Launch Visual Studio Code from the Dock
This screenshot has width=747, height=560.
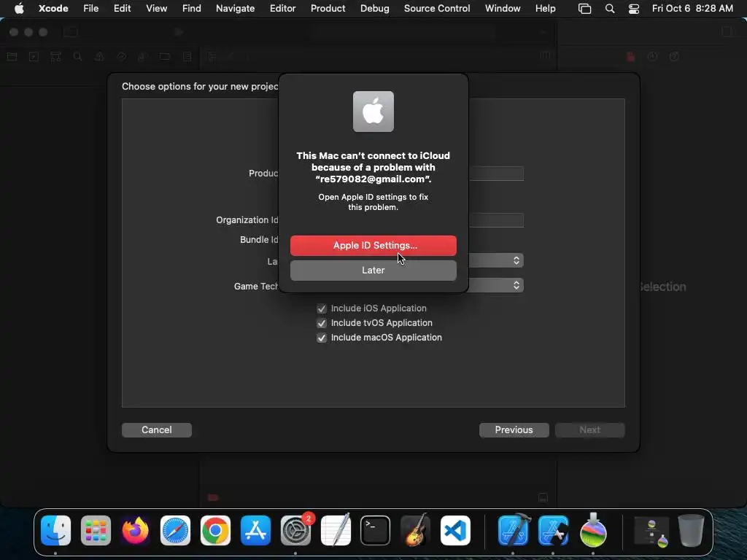point(455,531)
